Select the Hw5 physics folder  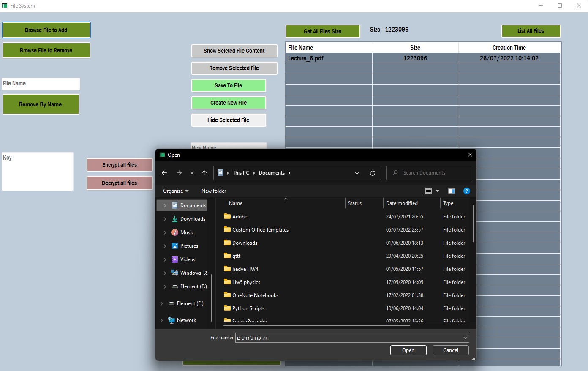[247, 282]
